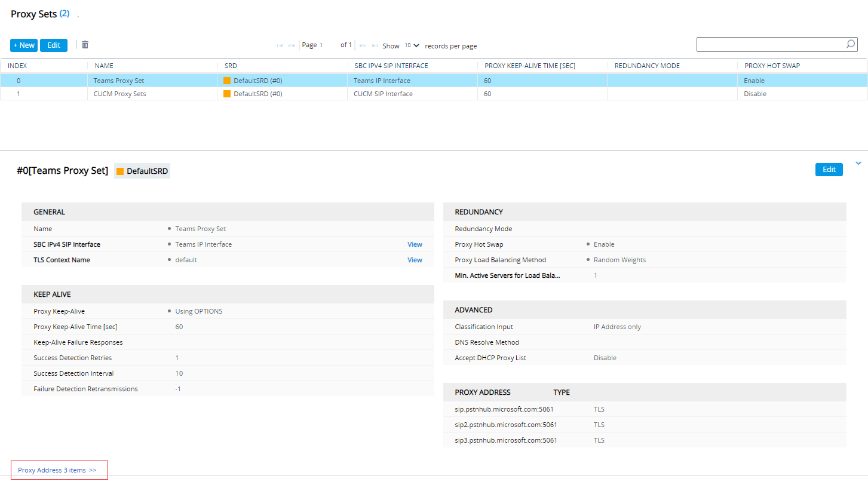Click DefaultSRD (#0) in Teams row
868x494 pixels.
click(257, 81)
